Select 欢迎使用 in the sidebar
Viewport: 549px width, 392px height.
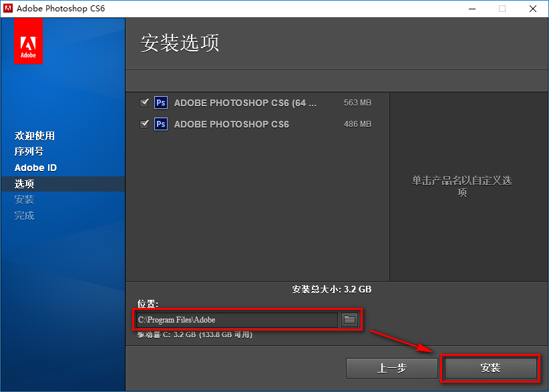pos(34,136)
